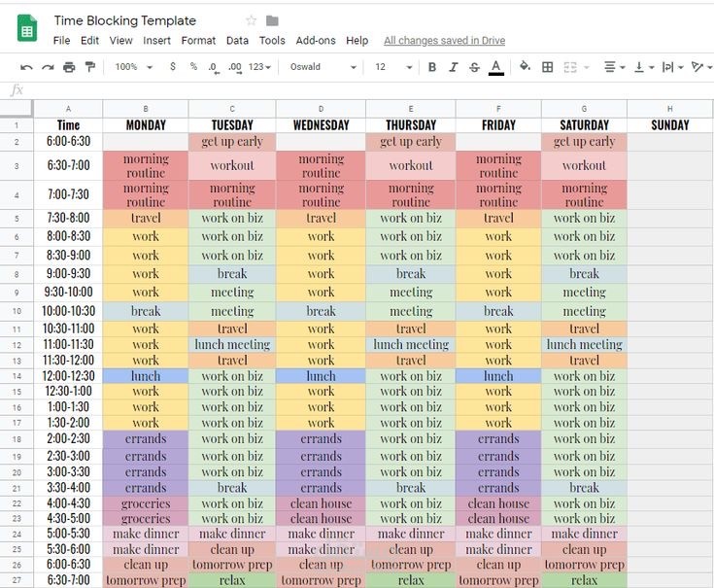This screenshot has height=588, width=714.
Task: Select Monday's travel cell
Action: click(x=146, y=218)
